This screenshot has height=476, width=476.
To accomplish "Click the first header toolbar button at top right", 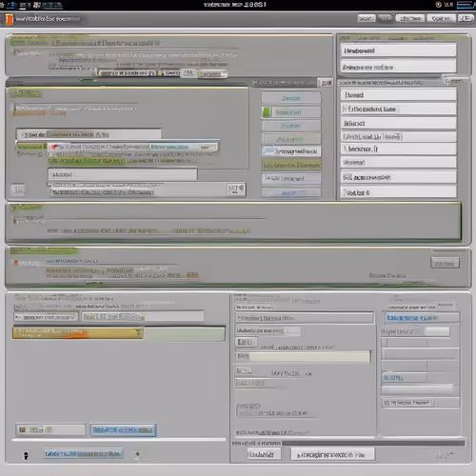I will pos(366,19).
